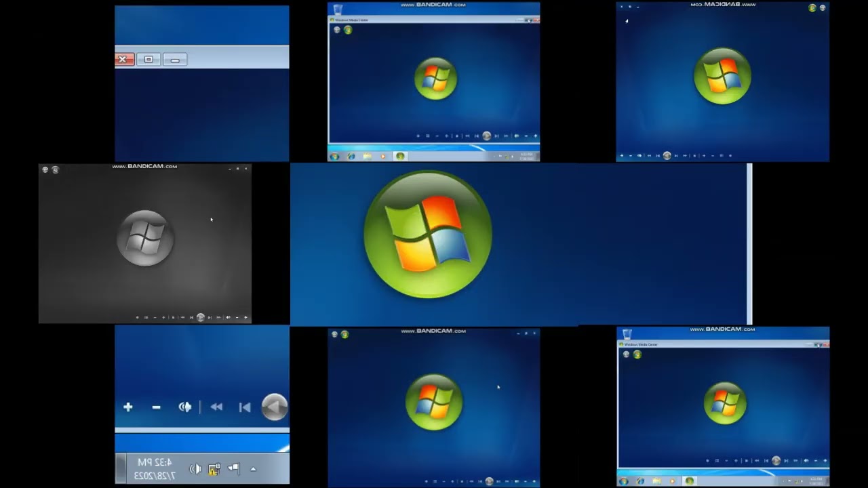
Task: Click the green Start button in the bottom-right Media Center window
Action: coord(637,354)
